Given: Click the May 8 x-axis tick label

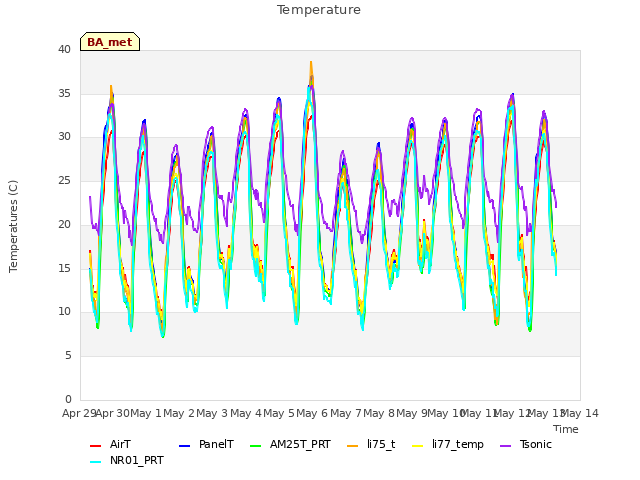Looking at the screenshot, I should coord(379,413).
